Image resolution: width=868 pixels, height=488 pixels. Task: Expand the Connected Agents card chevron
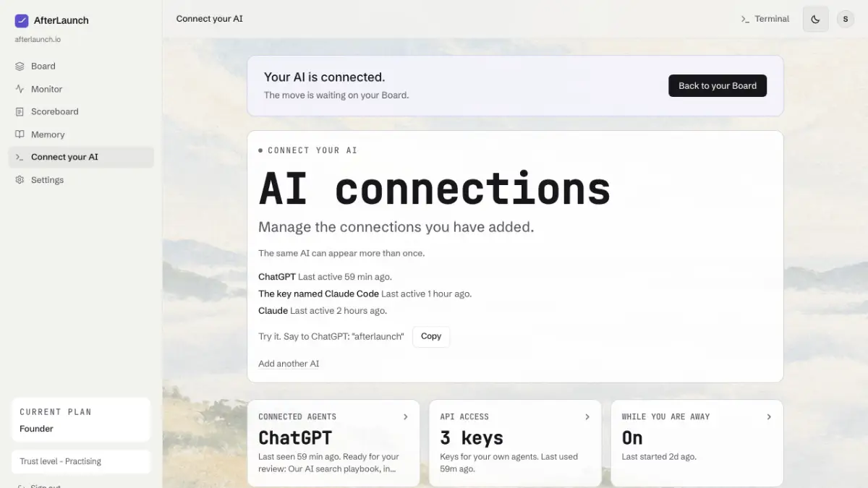[406, 416]
